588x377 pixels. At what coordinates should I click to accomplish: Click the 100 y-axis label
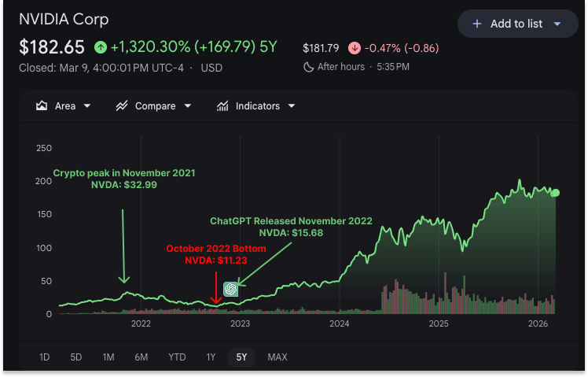coord(44,248)
